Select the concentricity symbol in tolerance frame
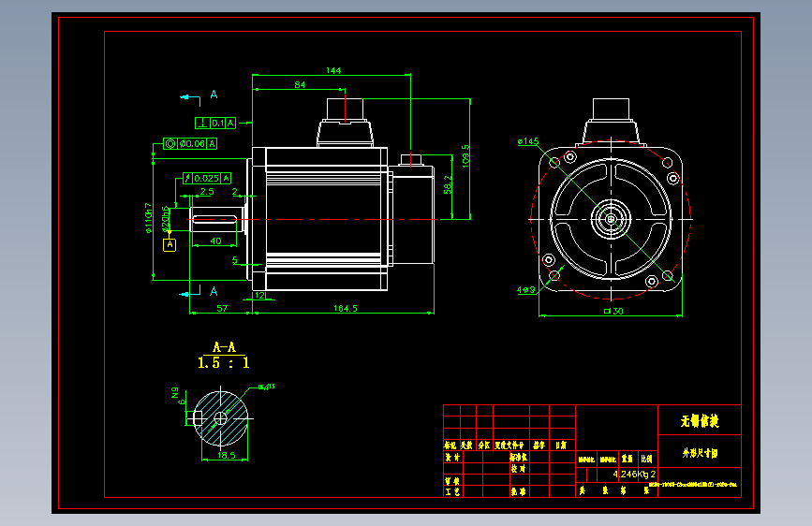This screenshot has height=526, width=812. click(x=170, y=143)
